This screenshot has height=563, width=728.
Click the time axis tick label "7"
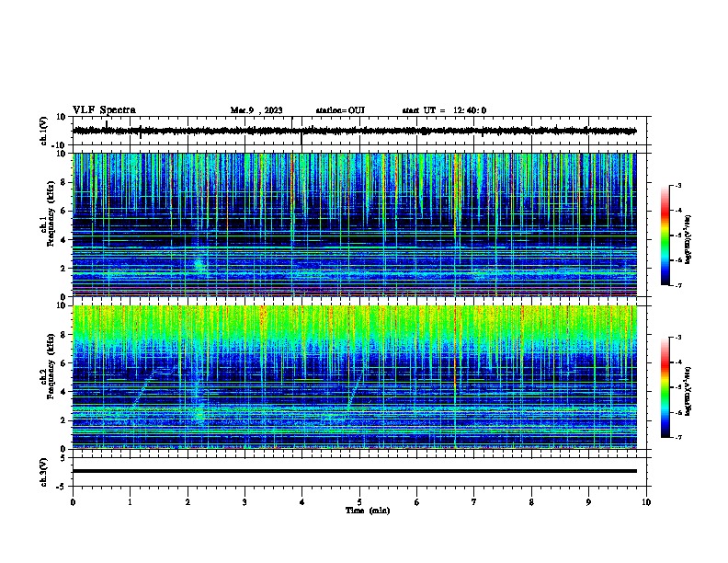474,502
